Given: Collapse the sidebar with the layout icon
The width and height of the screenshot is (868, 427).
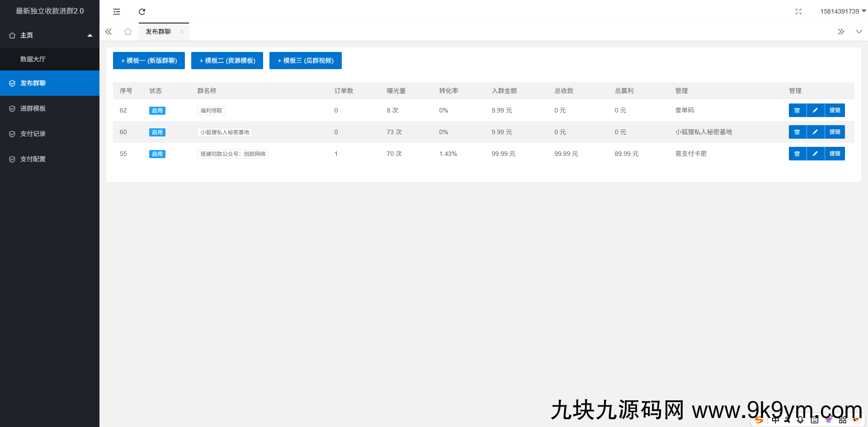Looking at the screenshot, I should (116, 11).
